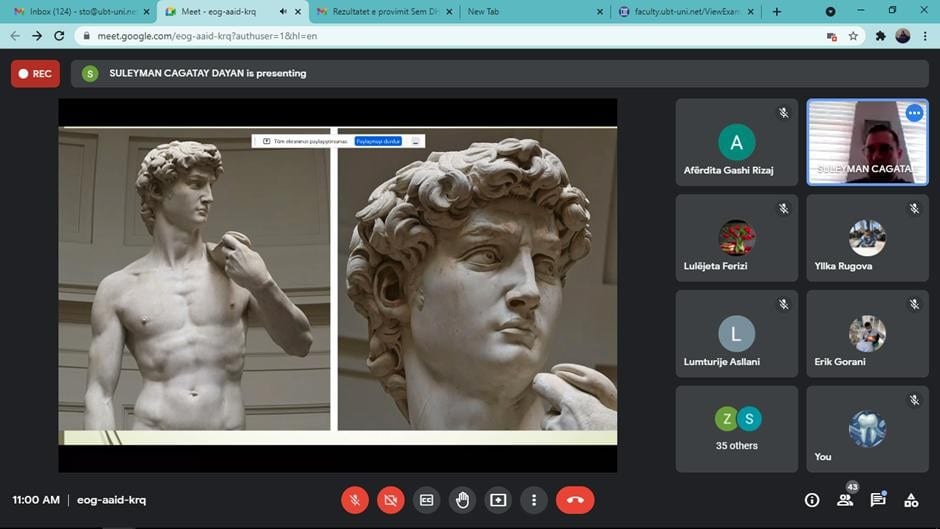Open more options three-dot menu in call bar
The width and height of the screenshot is (940, 529).
point(534,500)
